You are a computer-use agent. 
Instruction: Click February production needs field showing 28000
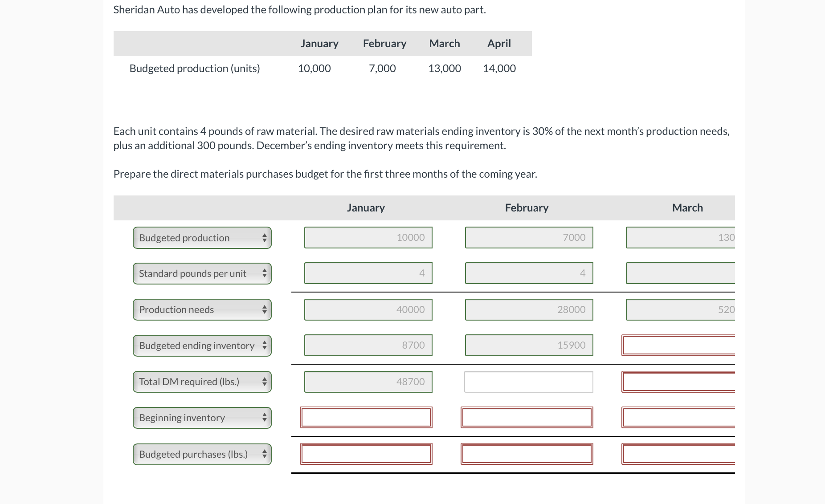(x=529, y=309)
